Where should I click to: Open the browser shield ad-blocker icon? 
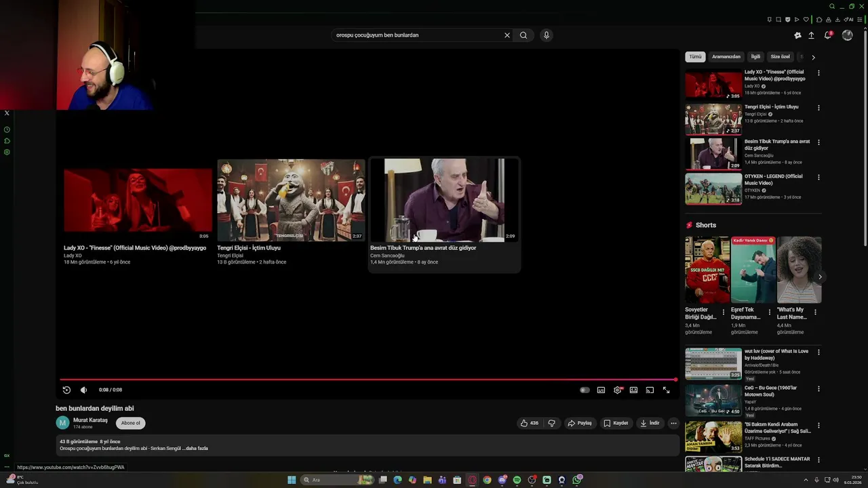[x=788, y=20]
